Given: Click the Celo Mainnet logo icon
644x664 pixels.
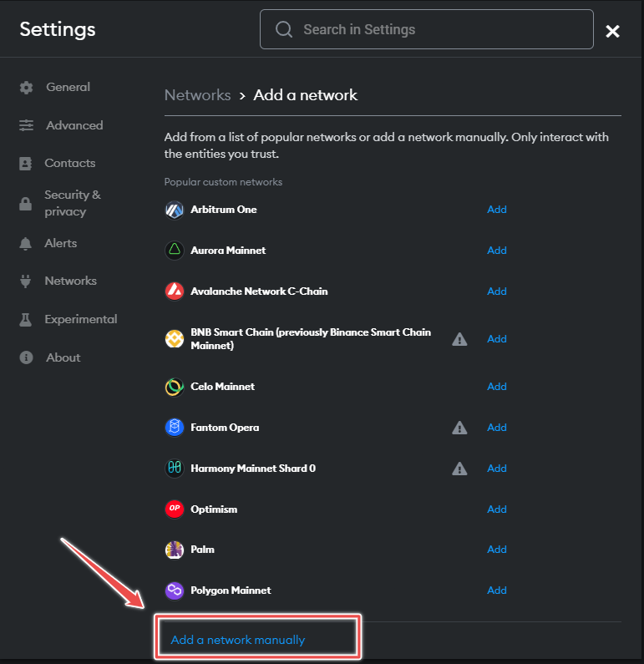Looking at the screenshot, I should [174, 387].
